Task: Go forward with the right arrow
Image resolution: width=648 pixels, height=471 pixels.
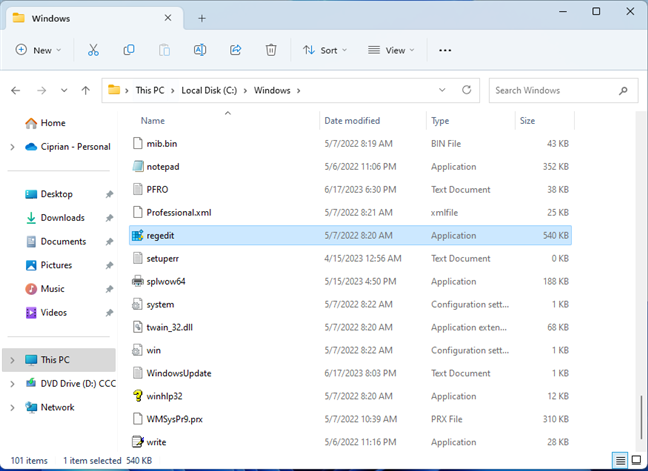Action: pos(41,90)
